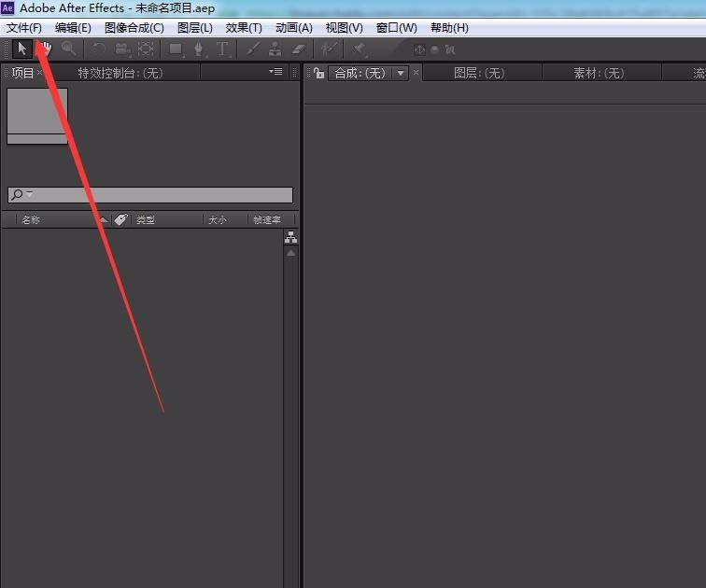Open the 效果(T) menu

point(244,28)
